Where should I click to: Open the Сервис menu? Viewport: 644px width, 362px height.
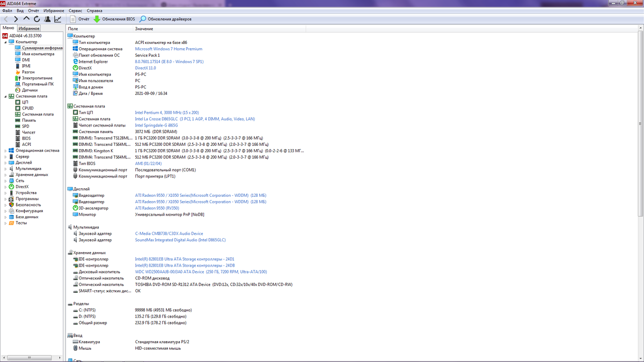click(x=76, y=10)
